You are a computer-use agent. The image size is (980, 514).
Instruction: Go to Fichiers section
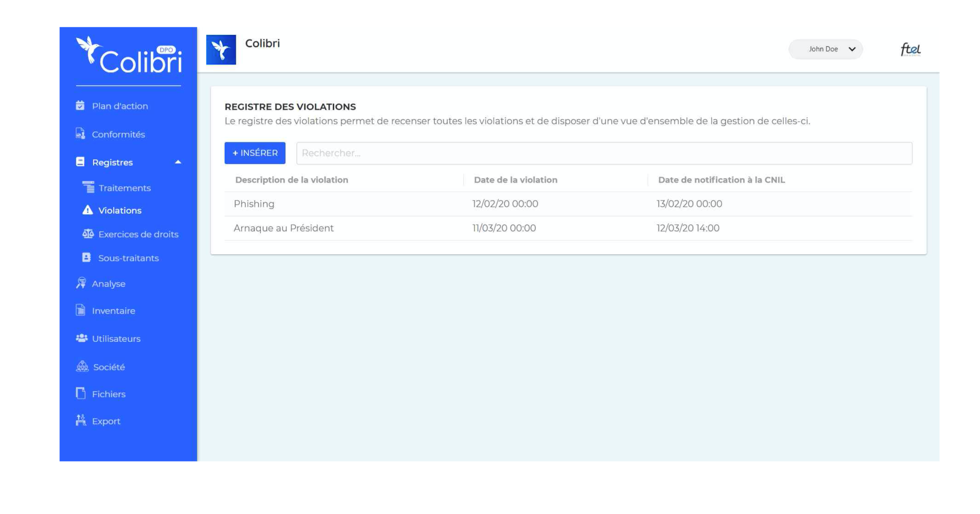pos(109,394)
